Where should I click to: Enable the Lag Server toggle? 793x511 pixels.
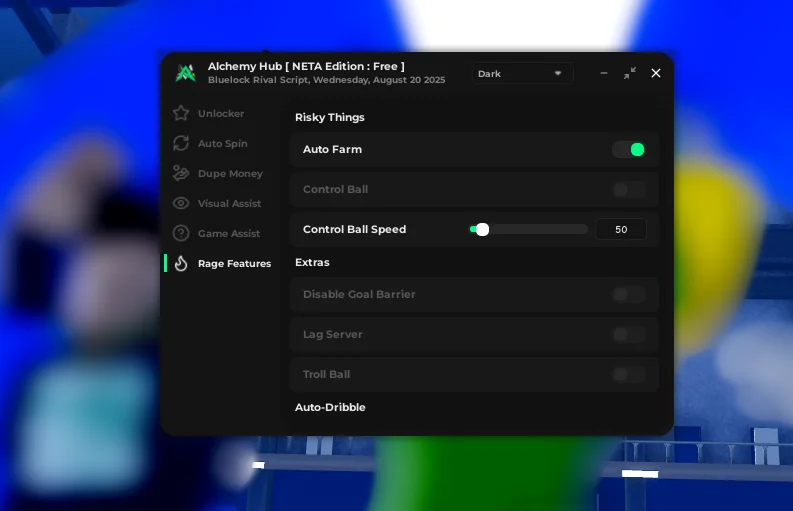click(x=629, y=335)
